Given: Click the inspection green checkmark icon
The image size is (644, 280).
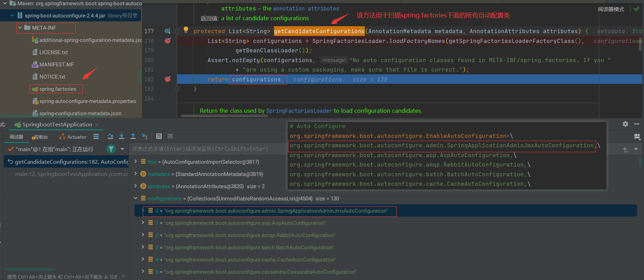Looking at the screenshot, I should pos(637,9).
